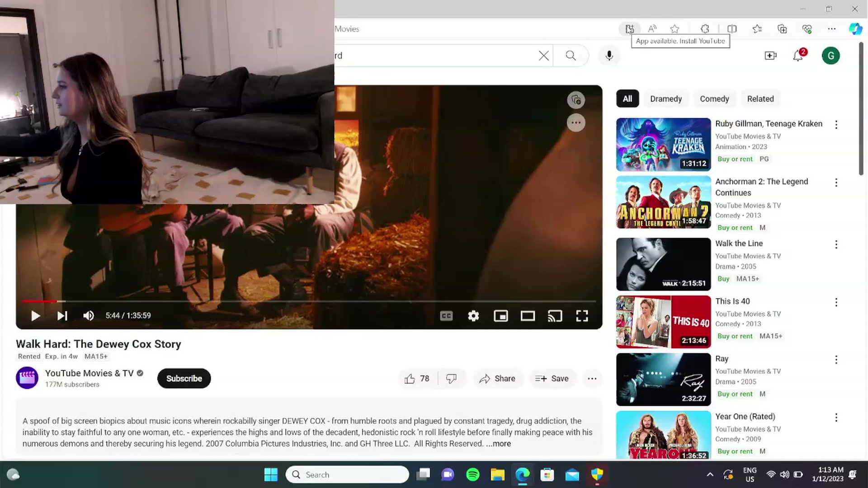This screenshot has width=868, height=488.
Task: Open Ruby Gillman, Teenage Kraken thumbnail
Action: (663, 145)
